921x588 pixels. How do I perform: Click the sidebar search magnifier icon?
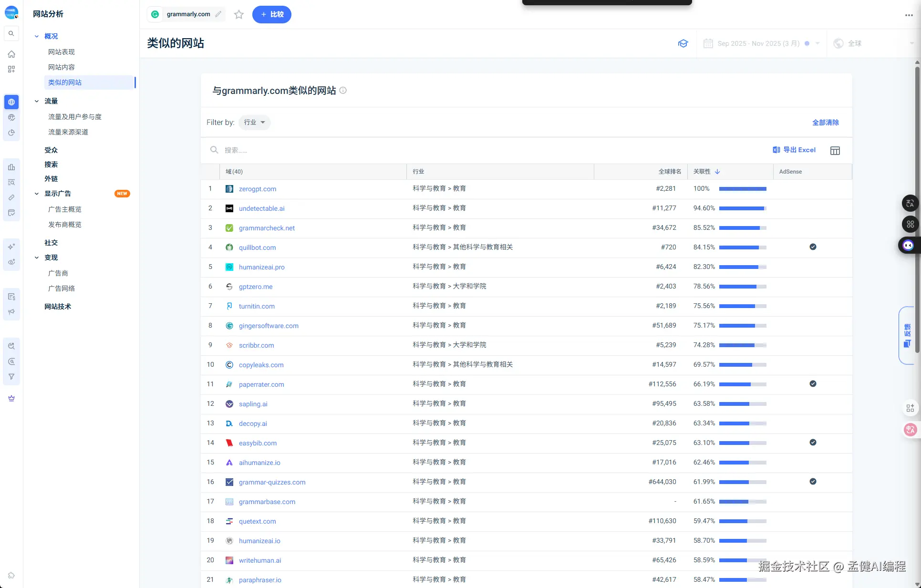(x=11, y=34)
